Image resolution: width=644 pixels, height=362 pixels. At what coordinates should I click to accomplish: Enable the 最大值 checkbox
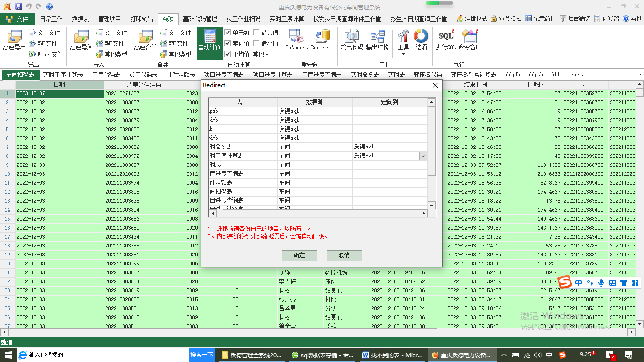(256, 33)
